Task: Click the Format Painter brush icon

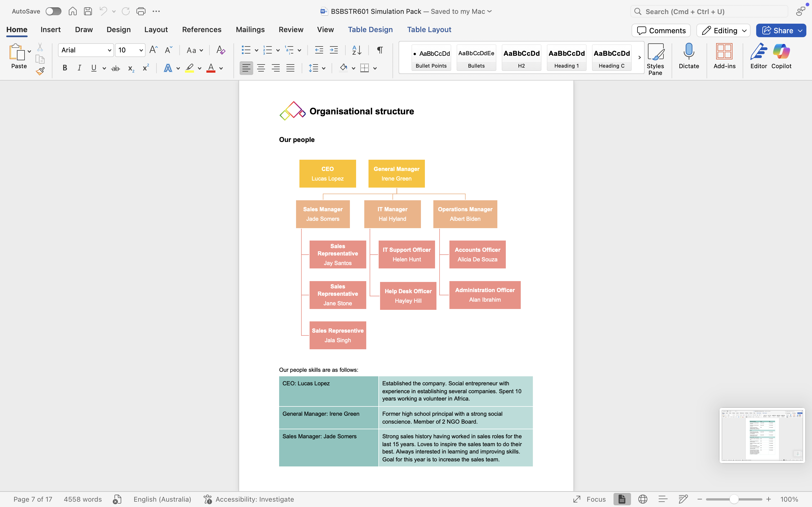Action: coord(40,71)
